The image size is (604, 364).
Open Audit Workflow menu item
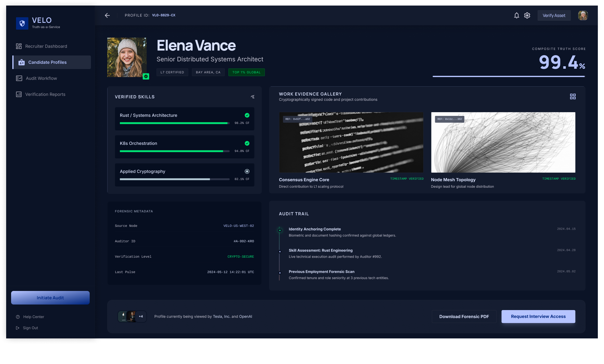(52, 78)
